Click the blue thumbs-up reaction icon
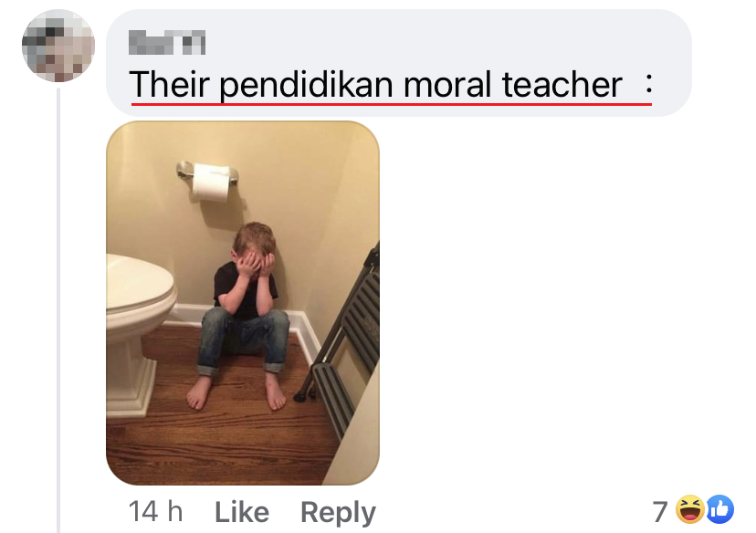Screen dimensions: 756x533 coord(720,509)
